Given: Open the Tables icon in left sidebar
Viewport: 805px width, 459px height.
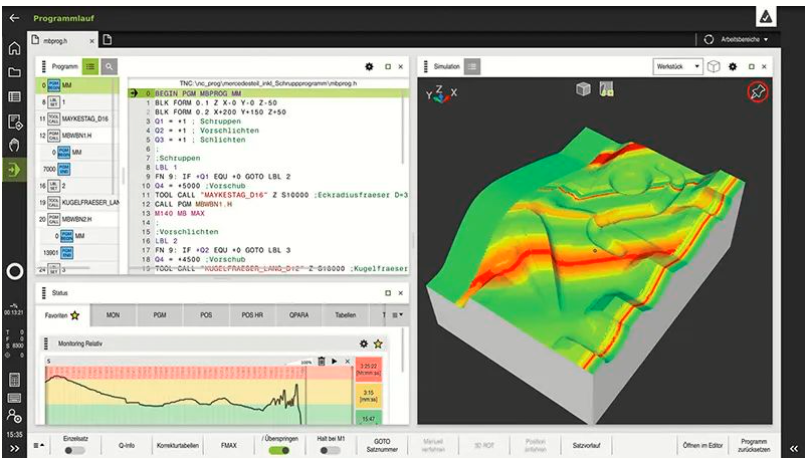Looking at the screenshot, I should tap(14, 97).
